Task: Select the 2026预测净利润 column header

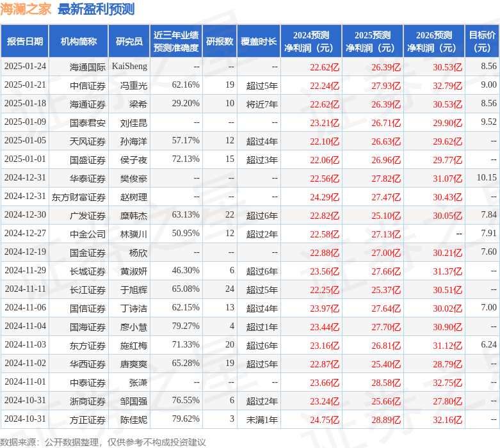Action: [x=433, y=42]
